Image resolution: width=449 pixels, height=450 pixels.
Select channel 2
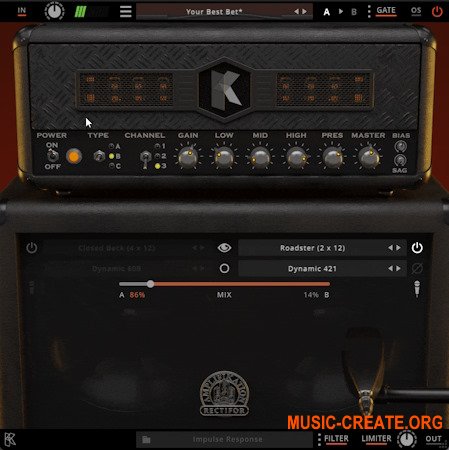160,156
